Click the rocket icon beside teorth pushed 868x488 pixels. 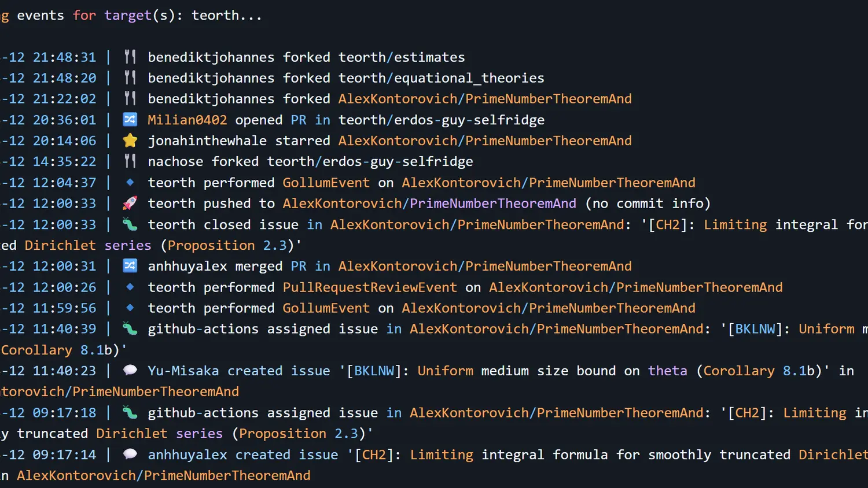pyautogui.click(x=130, y=203)
